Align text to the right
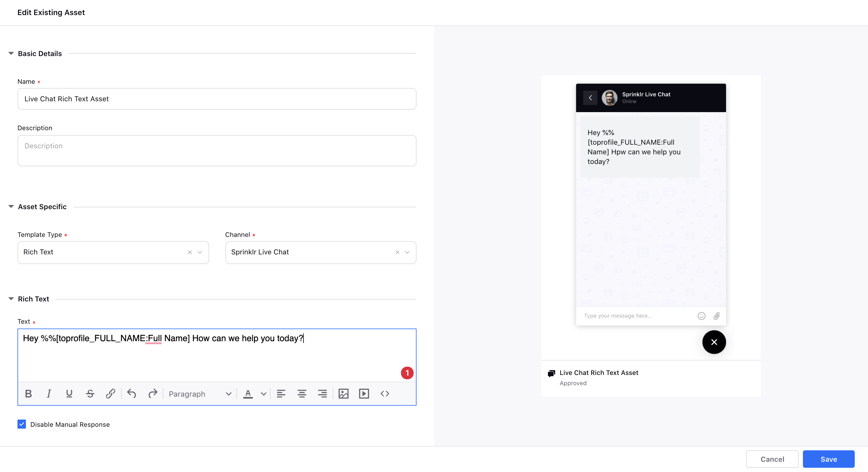 coord(322,394)
